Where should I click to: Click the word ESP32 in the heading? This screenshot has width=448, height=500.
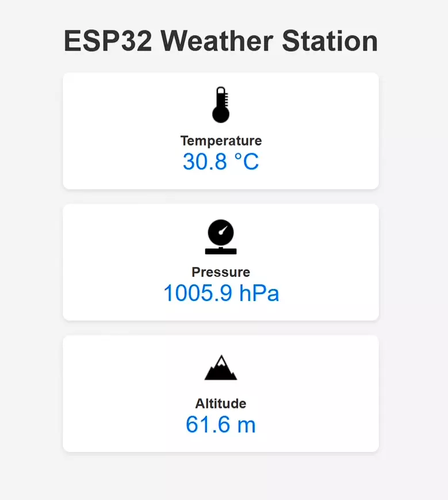point(108,41)
